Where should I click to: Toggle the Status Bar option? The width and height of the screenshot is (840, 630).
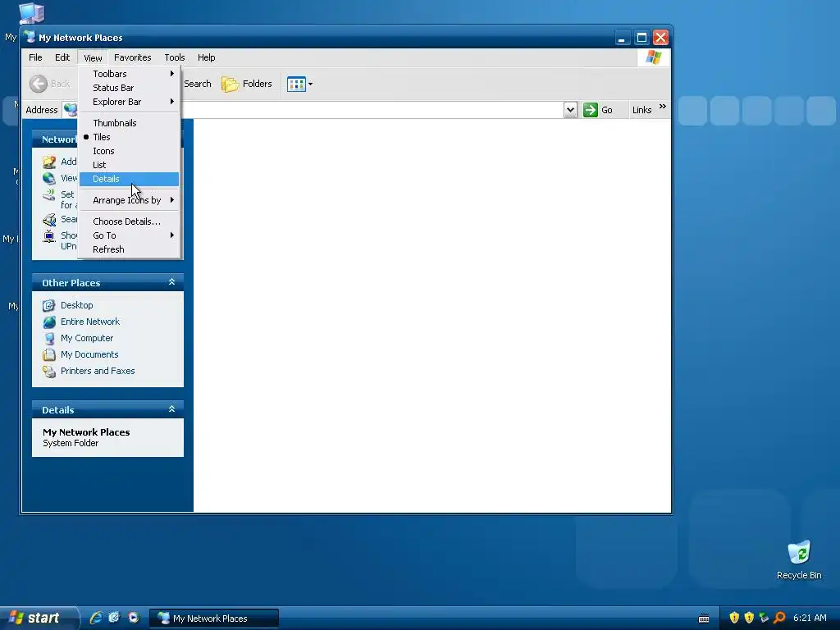129,88
